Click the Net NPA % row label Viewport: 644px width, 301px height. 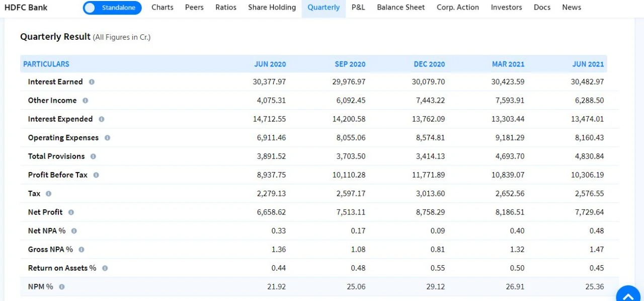pyautogui.click(x=47, y=231)
